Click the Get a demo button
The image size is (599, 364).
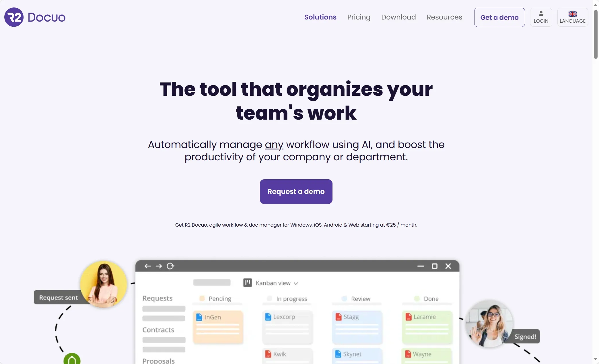499,17
